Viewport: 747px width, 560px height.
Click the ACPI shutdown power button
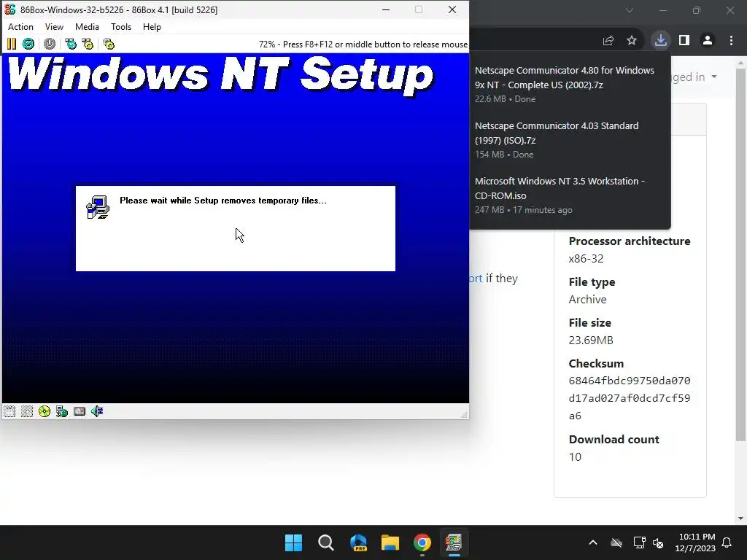click(x=50, y=44)
